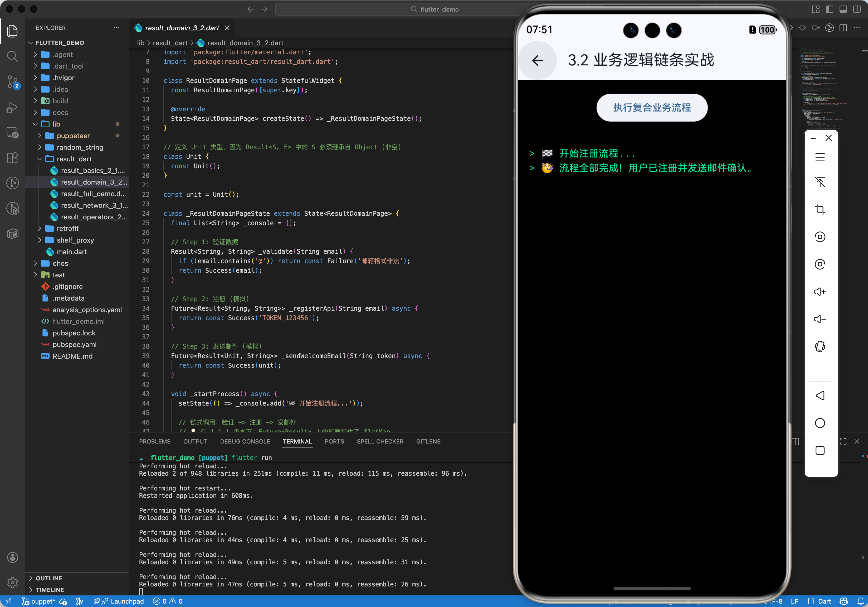Open the Search view in activity bar
Screen dimensions: 868x607
pyautogui.click(x=12, y=56)
